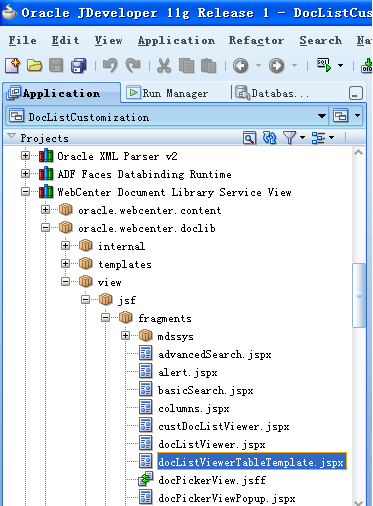Collapse the fragments package node

tap(105, 318)
